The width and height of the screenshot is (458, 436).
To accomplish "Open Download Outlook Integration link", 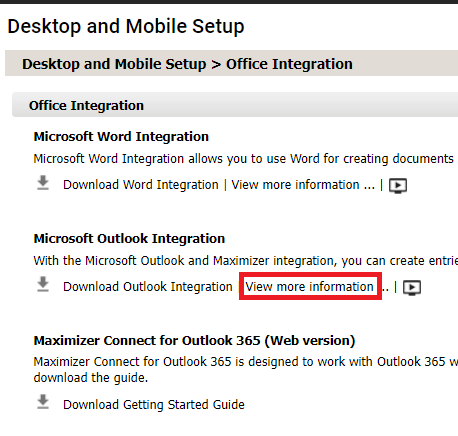I will (148, 287).
